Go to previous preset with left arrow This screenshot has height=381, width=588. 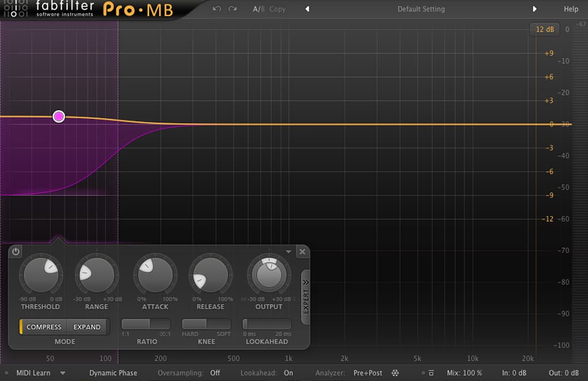click(x=307, y=9)
